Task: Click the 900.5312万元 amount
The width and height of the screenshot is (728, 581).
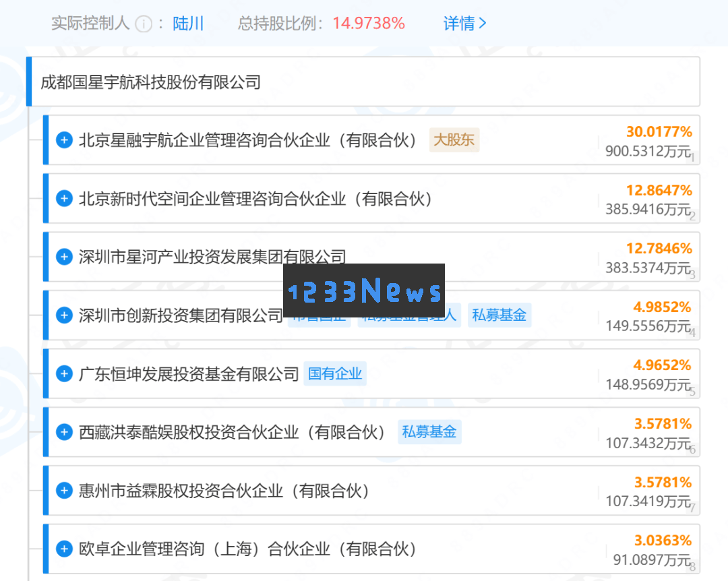Action: click(648, 152)
